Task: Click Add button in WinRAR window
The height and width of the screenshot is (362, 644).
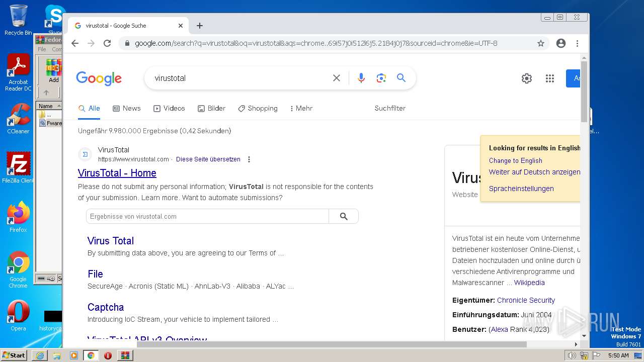Action: [53, 71]
